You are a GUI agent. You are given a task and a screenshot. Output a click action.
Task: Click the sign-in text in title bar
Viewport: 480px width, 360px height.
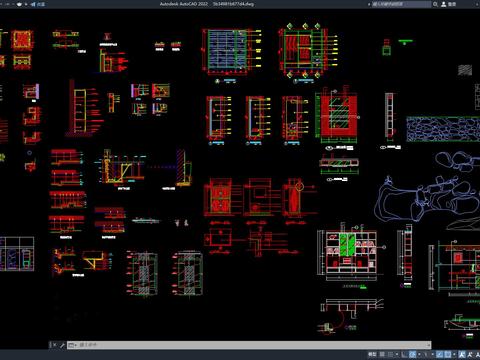452,4
